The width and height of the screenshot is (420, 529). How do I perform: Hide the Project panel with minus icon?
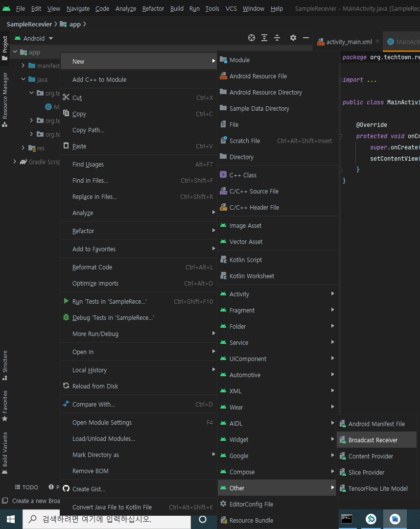pos(306,38)
